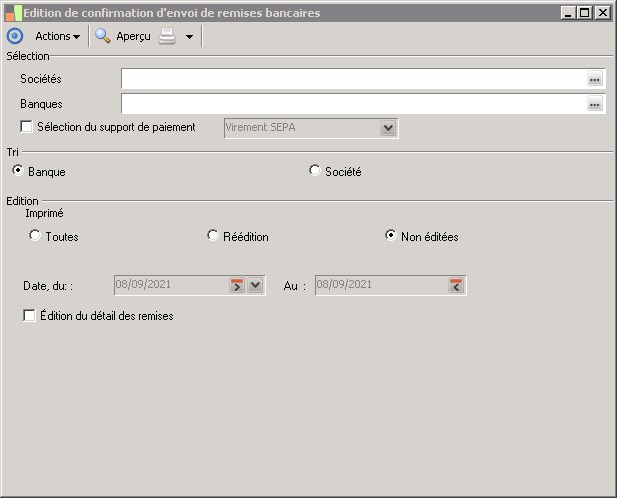Click the printer icon in toolbar

pos(167,36)
